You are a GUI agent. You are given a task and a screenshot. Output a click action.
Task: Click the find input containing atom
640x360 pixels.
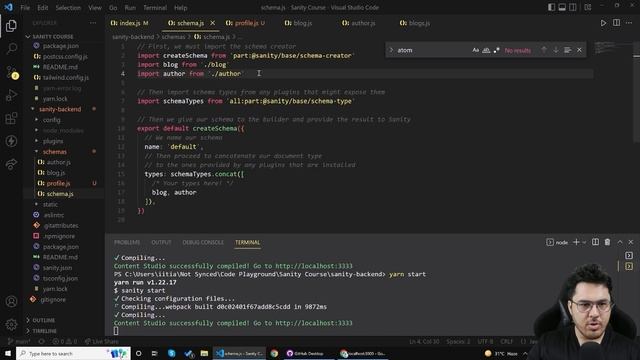tap(433, 50)
